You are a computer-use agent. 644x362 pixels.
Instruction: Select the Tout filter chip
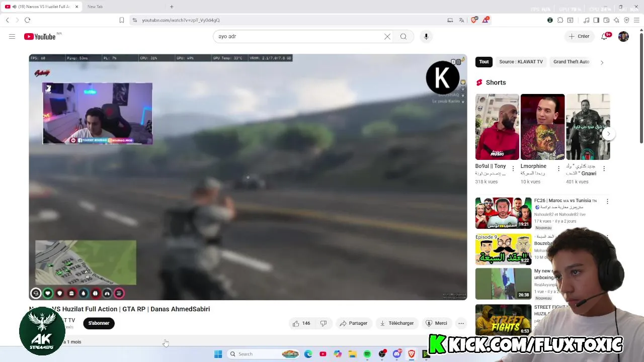point(484,62)
